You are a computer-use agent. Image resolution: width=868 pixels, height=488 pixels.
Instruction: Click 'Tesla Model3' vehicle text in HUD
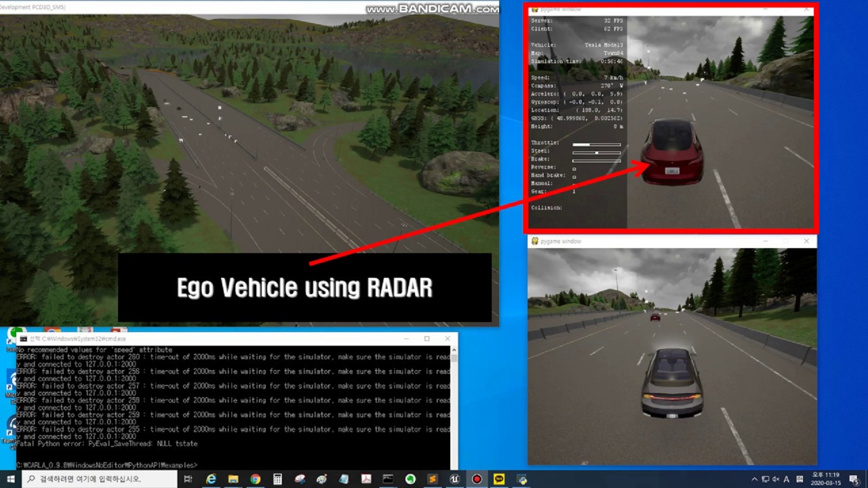[x=604, y=45]
